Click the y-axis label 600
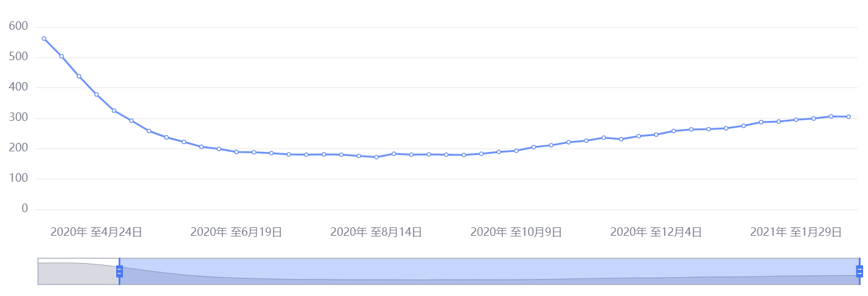The width and height of the screenshot is (868, 296). point(19,26)
